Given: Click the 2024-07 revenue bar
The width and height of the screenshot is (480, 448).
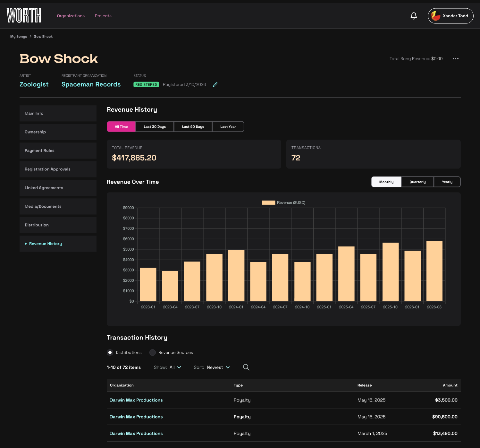Looking at the screenshot, I should (x=280, y=278).
